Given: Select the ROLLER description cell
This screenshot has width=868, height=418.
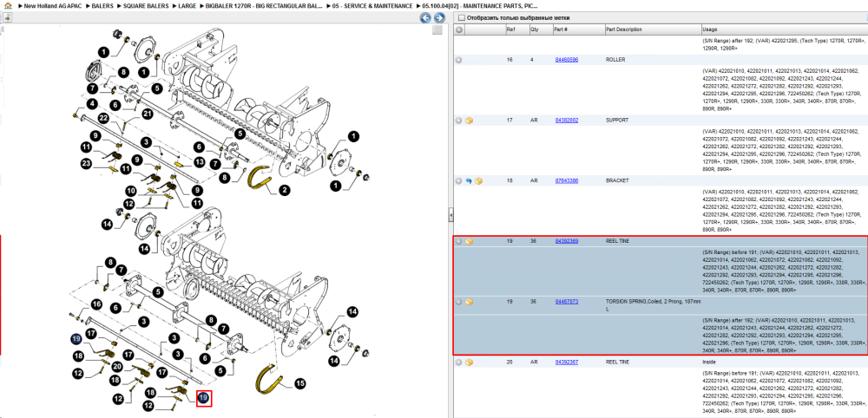Looking at the screenshot, I should pos(615,60).
